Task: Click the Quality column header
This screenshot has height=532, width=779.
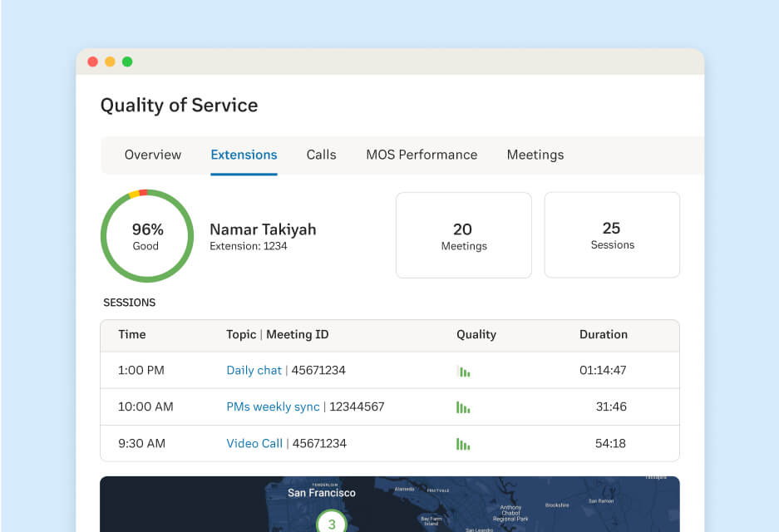Action: pos(476,335)
